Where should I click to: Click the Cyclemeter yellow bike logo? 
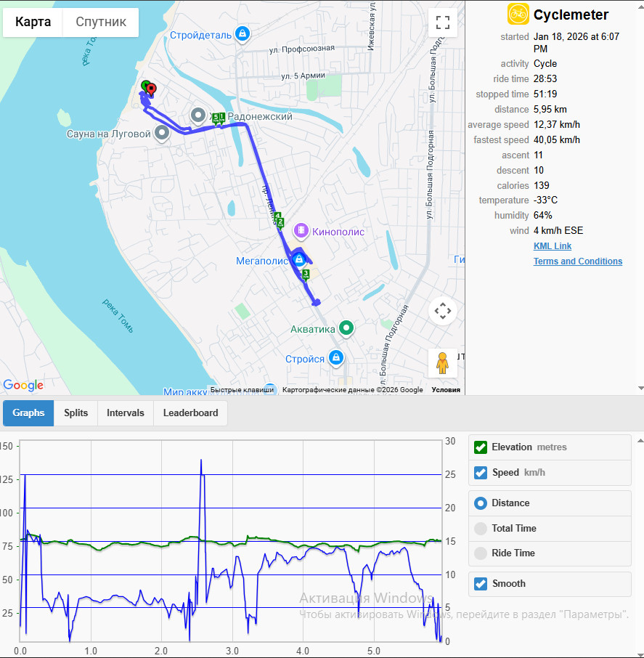click(518, 15)
